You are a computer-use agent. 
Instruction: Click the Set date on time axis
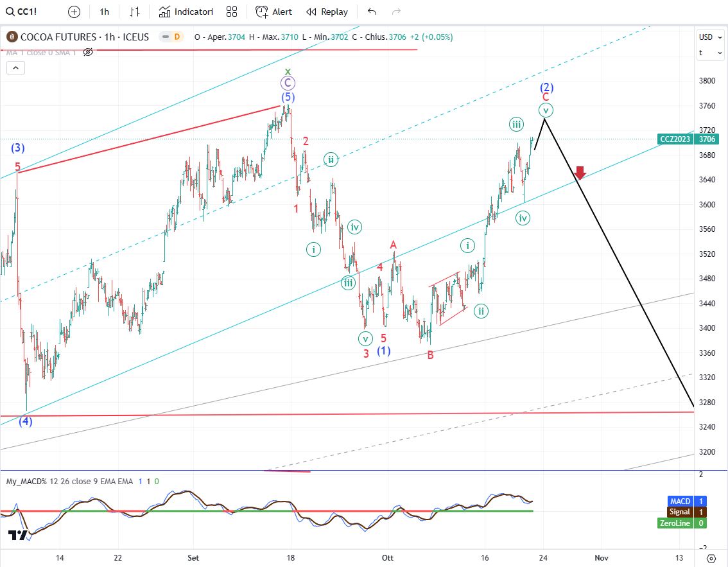click(193, 558)
